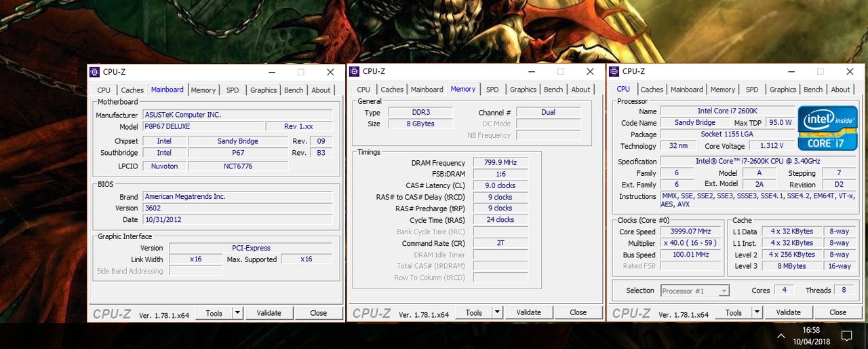This screenshot has width=868, height=349.
Task: Switch to Caches tab in Mainboard window
Action: point(132,90)
